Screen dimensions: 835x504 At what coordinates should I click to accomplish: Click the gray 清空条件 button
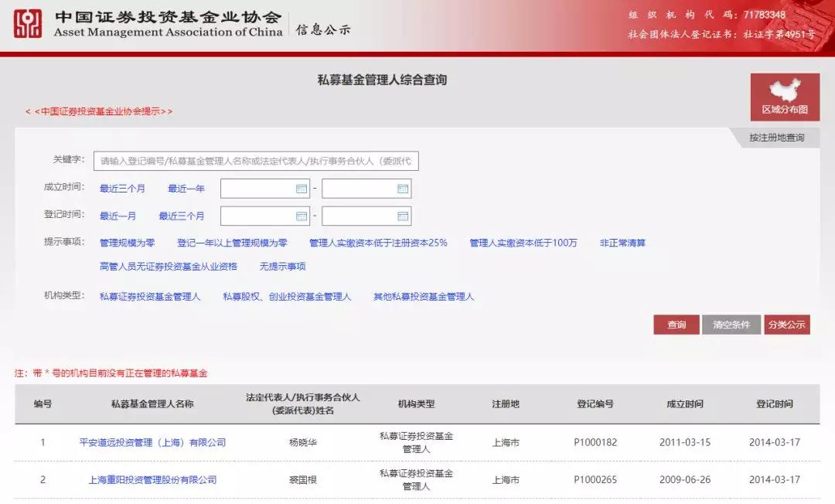point(731,325)
